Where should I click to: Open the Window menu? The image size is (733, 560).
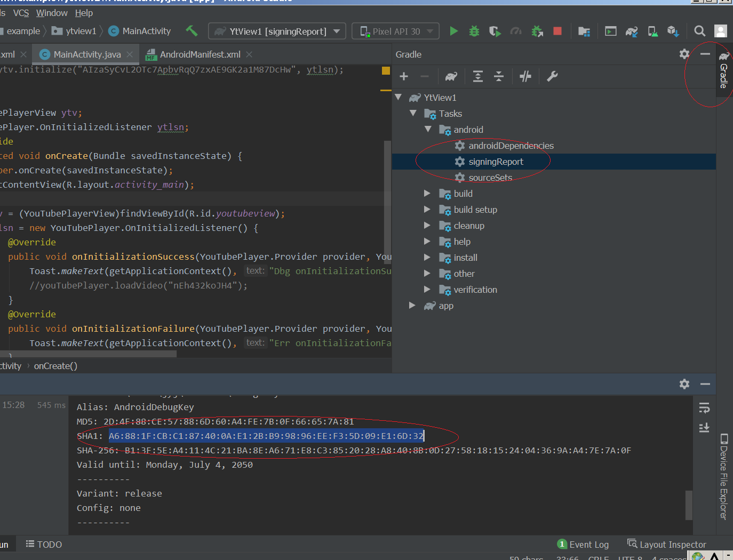click(52, 13)
